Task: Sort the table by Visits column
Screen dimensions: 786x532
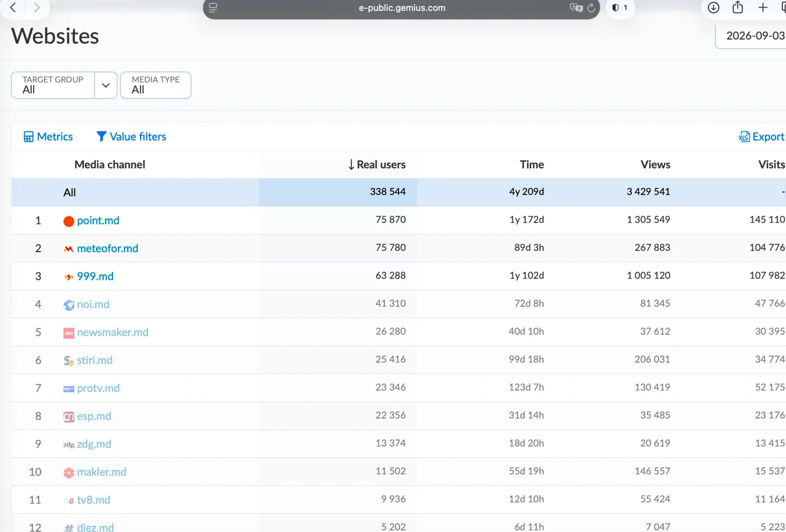Action: (x=771, y=164)
